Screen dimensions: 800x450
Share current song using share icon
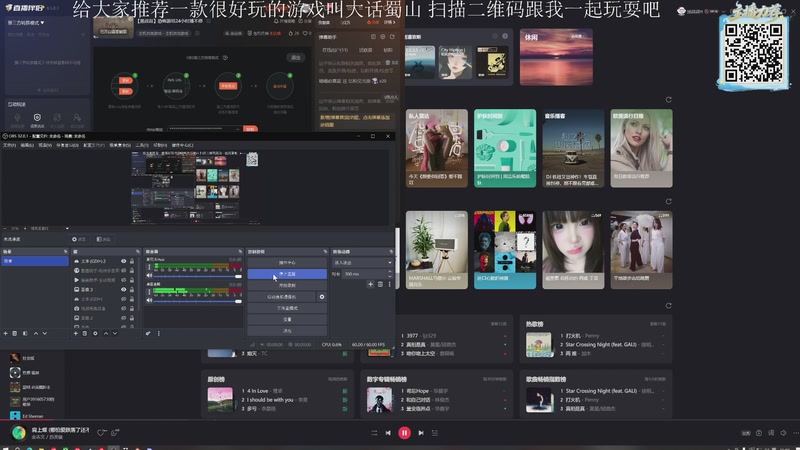[115, 433]
